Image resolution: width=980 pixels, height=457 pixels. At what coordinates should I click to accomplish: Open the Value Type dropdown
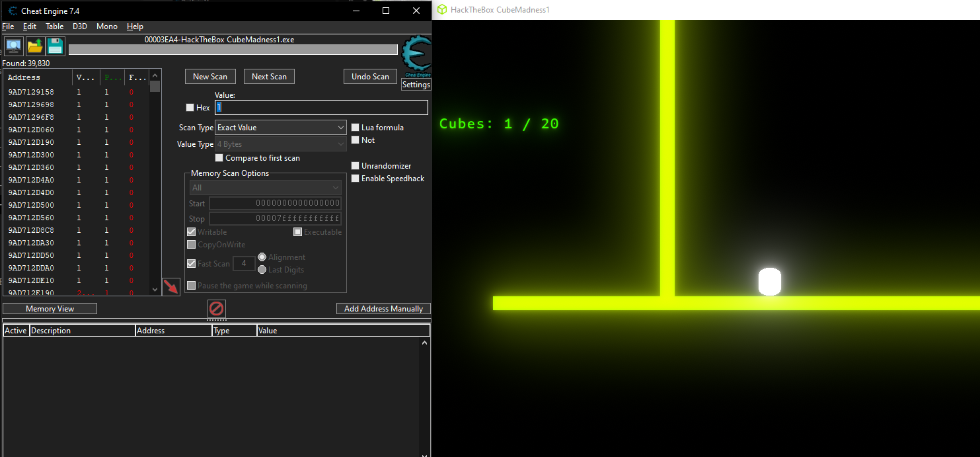[281, 144]
